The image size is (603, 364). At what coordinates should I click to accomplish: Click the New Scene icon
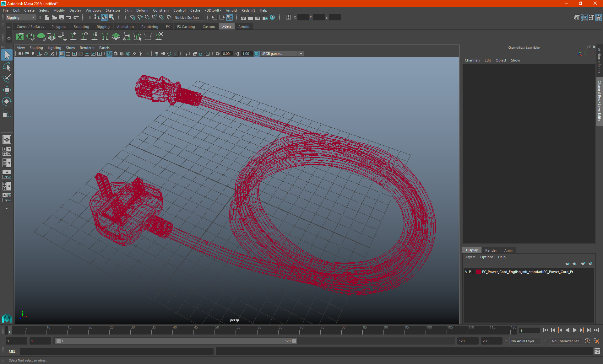(47, 18)
